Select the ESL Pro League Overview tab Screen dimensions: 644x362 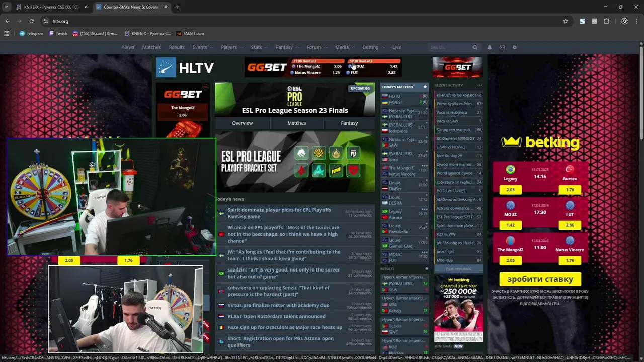pyautogui.click(x=243, y=123)
